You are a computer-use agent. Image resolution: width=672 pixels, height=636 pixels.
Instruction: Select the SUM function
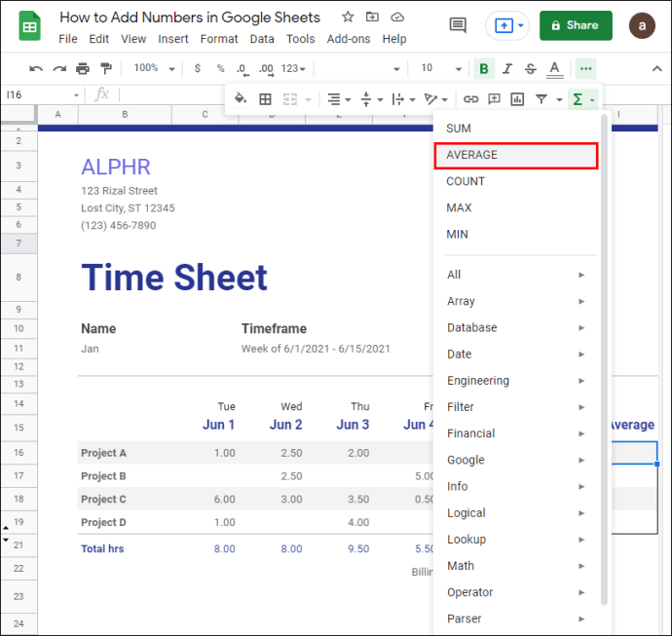pos(516,129)
